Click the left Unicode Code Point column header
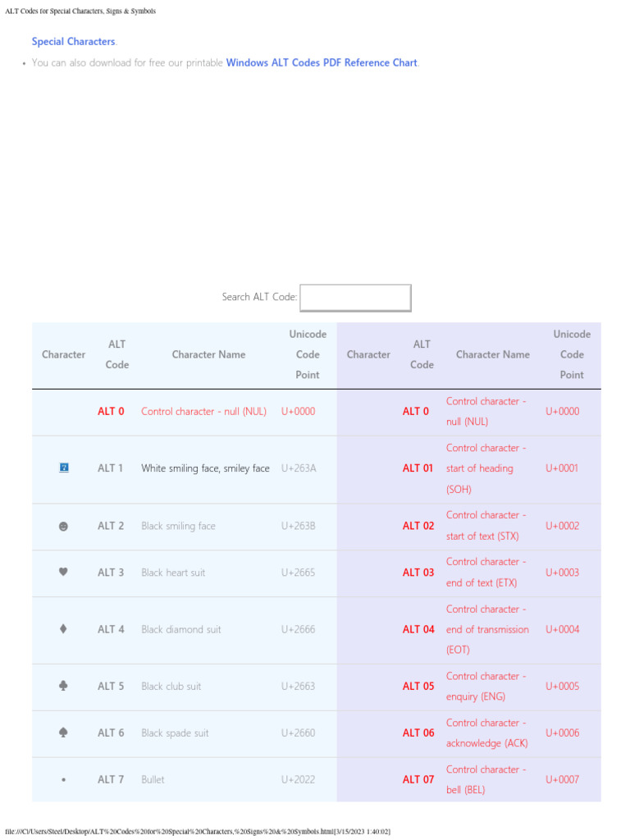This screenshot has width=630, height=840. [x=308, y=354]
